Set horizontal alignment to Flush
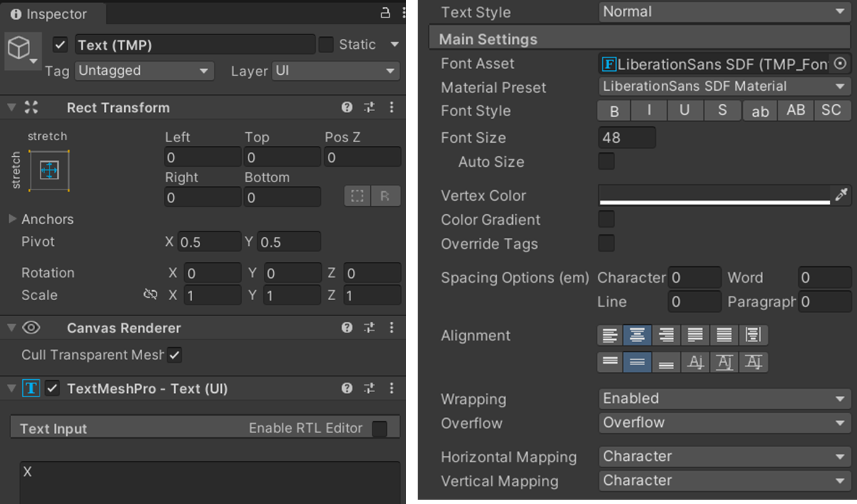 point(724,335)
